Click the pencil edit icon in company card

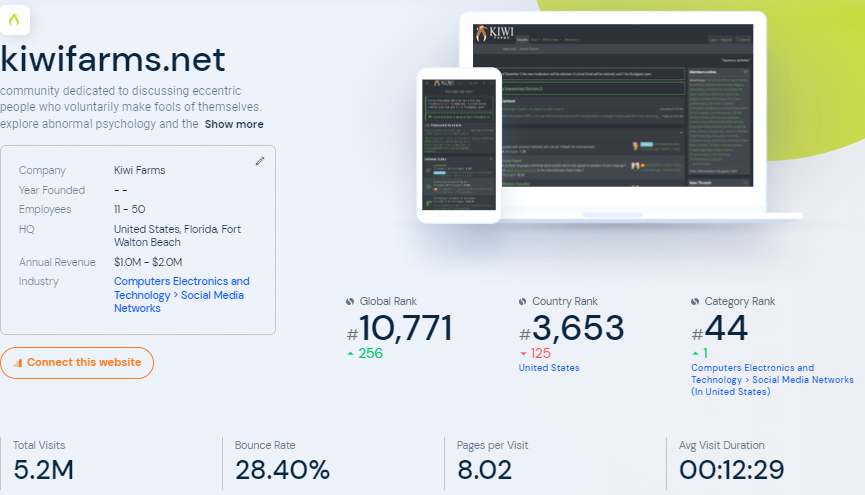click(260, 161)
